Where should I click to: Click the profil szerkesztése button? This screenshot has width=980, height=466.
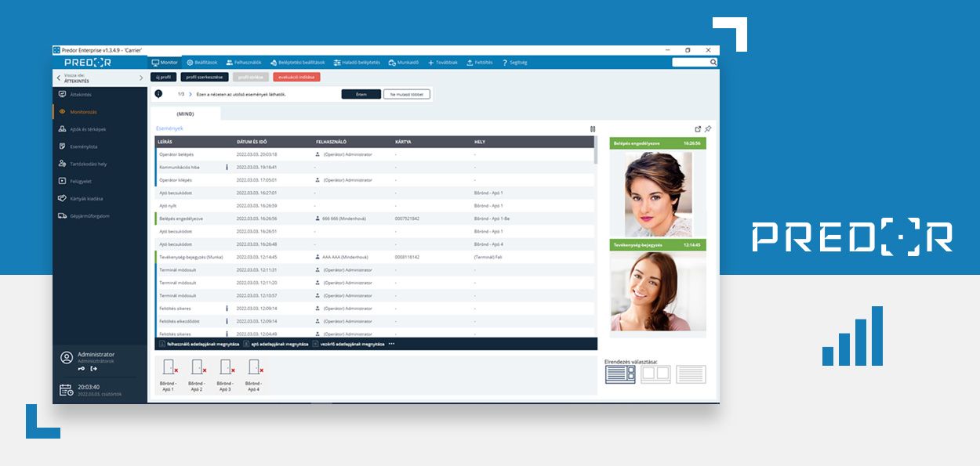pyautogui.click(x=205, y=77)
